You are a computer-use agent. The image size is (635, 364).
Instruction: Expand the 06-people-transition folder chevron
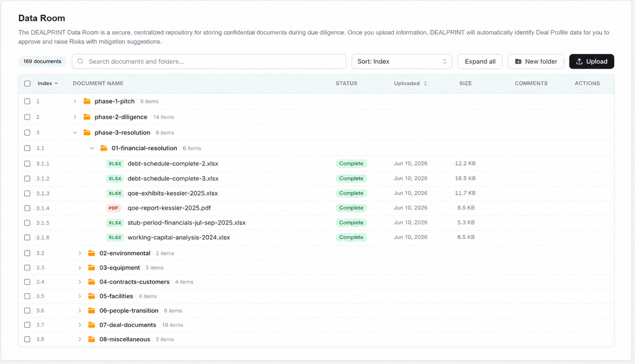click(80, 311)
